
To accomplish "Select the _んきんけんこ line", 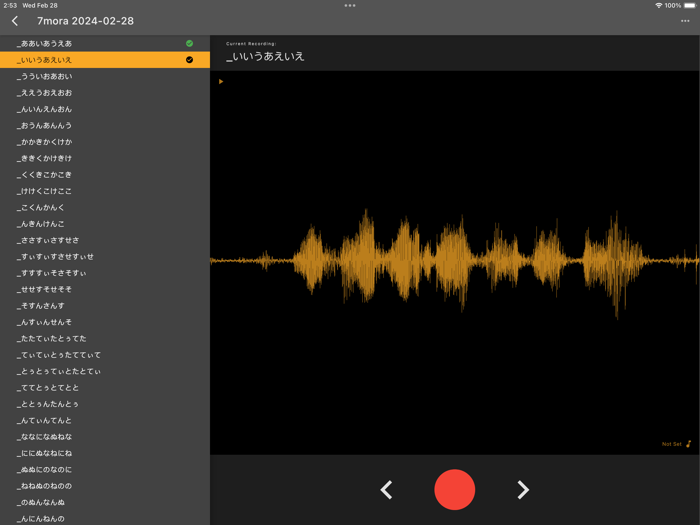I will coord(105,224).
